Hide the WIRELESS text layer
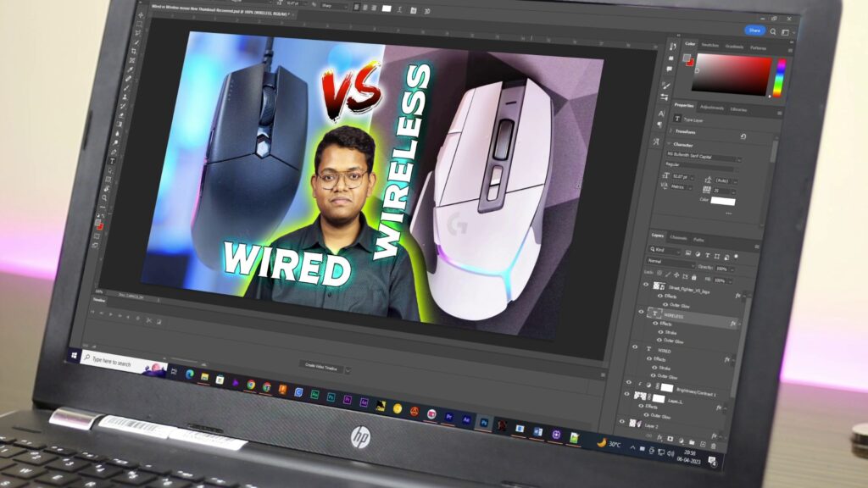868x488 pixels. pos(641,312)
